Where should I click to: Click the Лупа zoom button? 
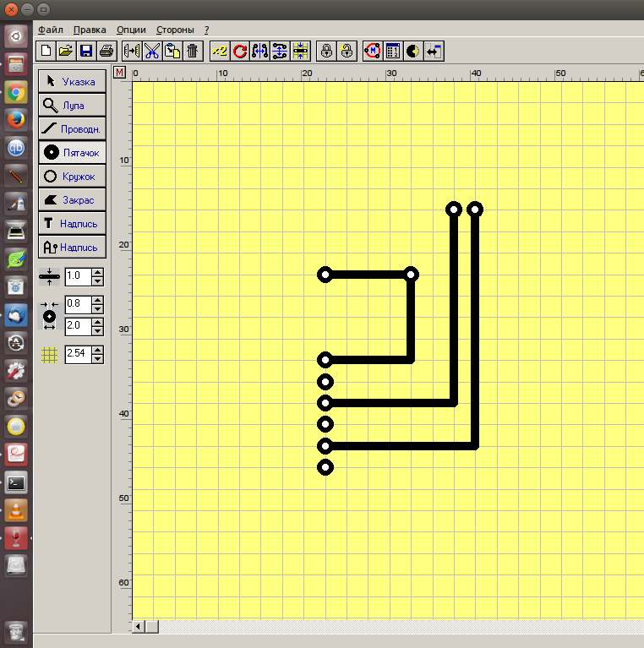coord(72,106)
